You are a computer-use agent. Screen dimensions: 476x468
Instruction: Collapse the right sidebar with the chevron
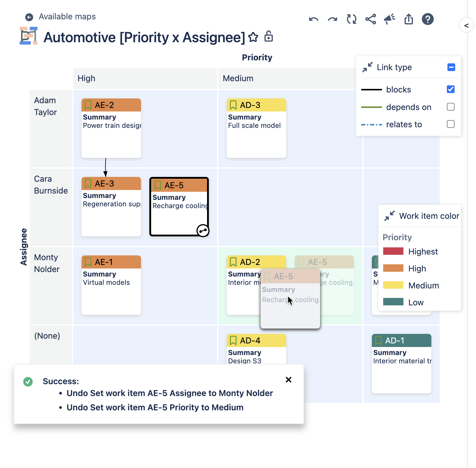(466, 25)
